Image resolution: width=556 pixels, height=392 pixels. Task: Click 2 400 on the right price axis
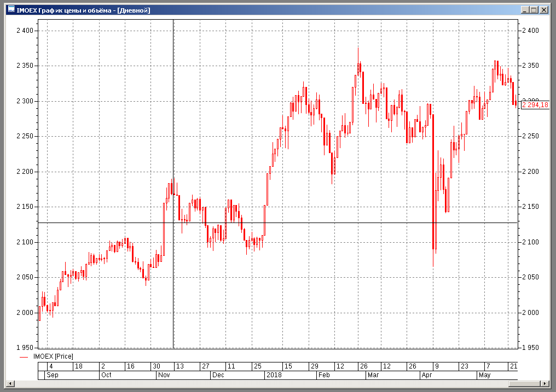530,31
